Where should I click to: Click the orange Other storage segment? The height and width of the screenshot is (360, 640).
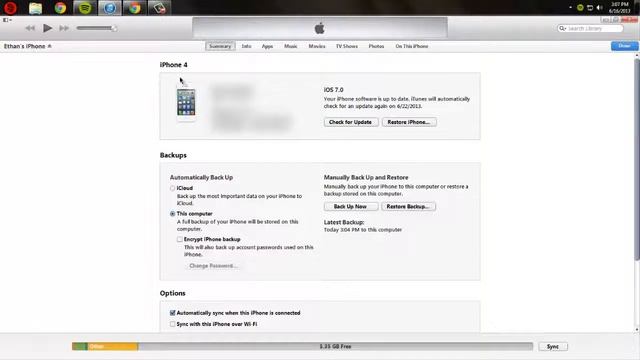click(113, 346)
